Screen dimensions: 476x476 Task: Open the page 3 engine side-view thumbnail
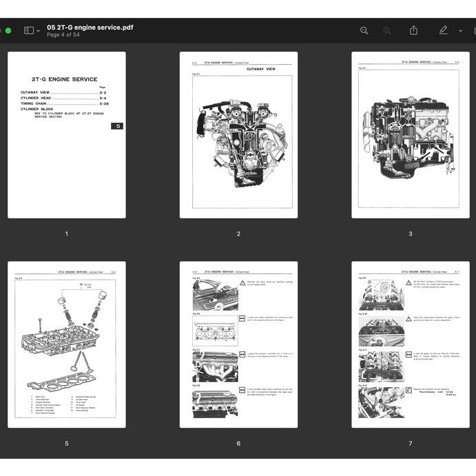pyautogui.click(x=411, y=135)
